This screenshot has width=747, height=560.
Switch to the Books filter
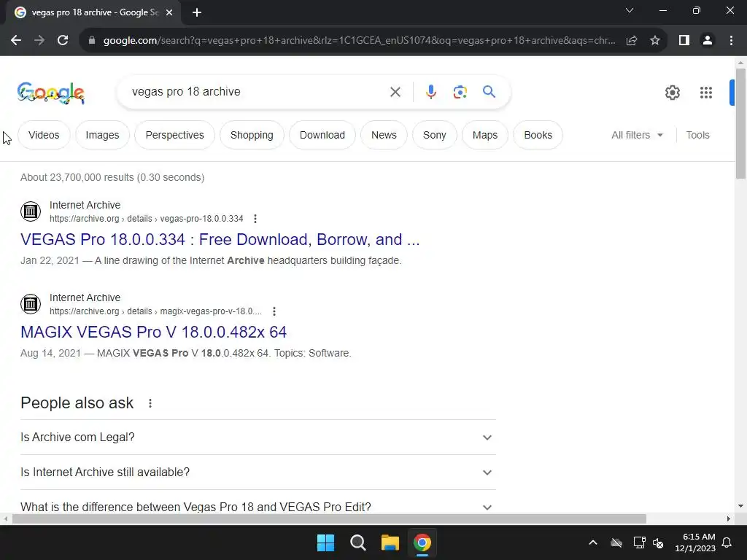[538, 135]
